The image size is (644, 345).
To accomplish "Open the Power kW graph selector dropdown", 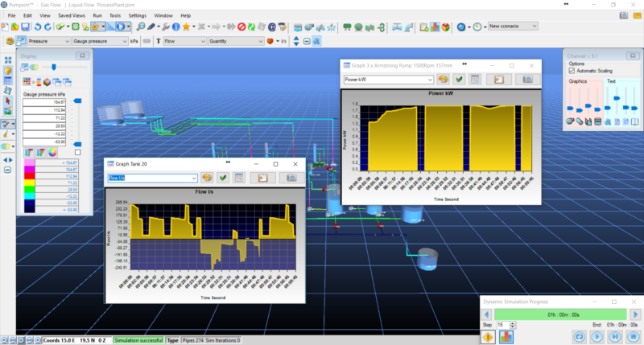I will 431,80.
